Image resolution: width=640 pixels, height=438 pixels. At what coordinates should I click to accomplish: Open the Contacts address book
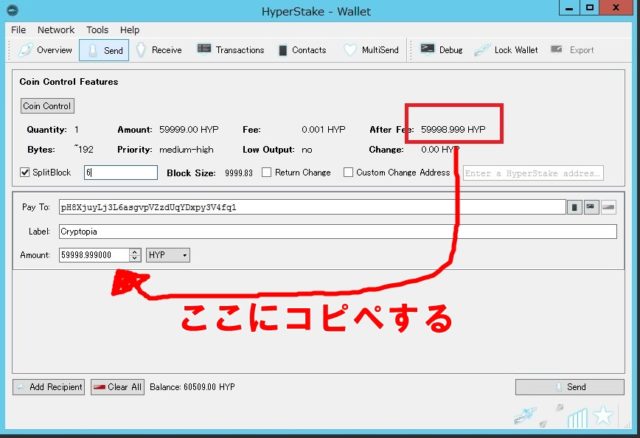[x=302, y=50]
